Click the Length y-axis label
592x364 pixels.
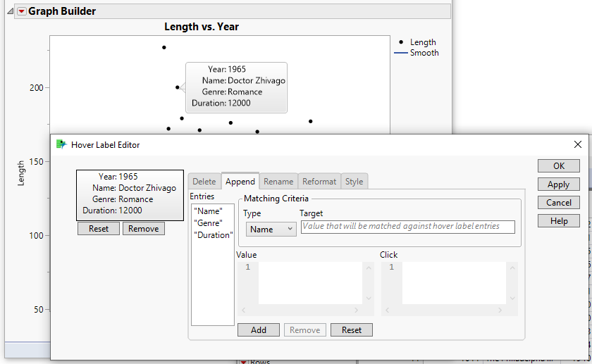(20, 173)
